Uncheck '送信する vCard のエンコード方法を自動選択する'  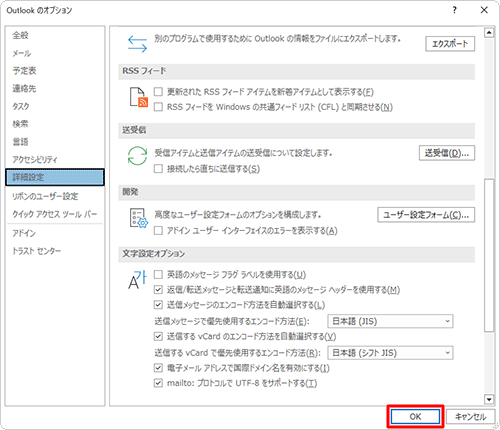pyautogui.click(x=158, y=337)
